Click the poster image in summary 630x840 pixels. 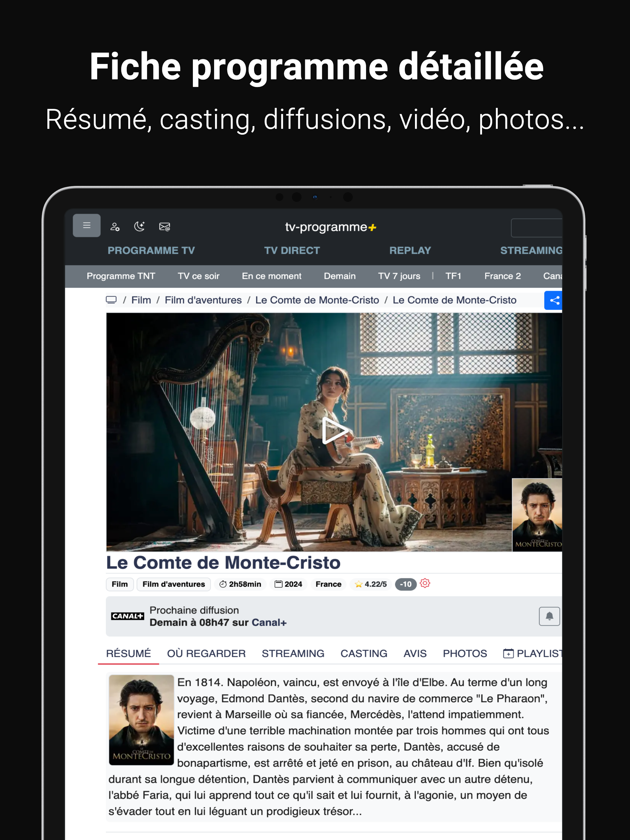(x=142, y=719)
